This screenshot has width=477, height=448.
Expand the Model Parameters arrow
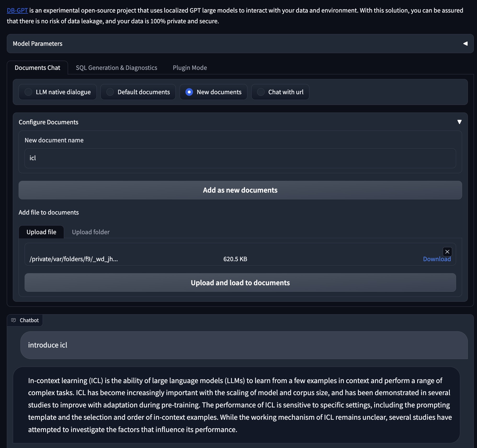tap(465, 44)
